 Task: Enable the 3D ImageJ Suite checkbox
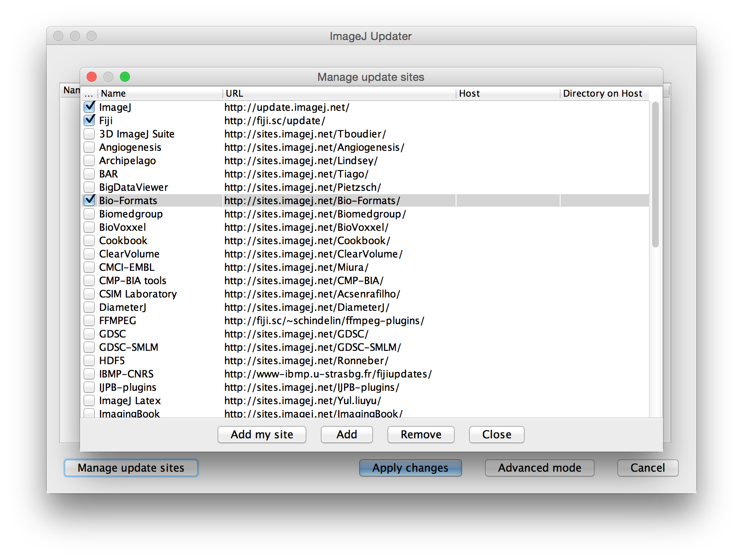tap(89, 134)
